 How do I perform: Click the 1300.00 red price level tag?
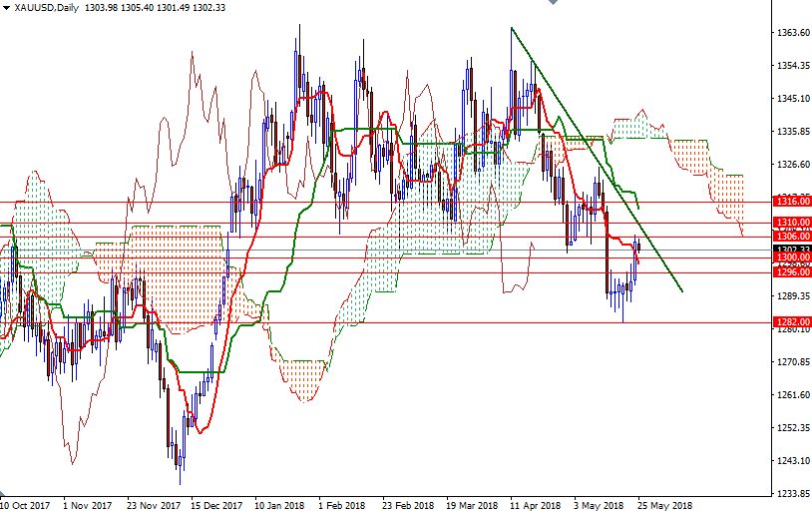[791, 257]
